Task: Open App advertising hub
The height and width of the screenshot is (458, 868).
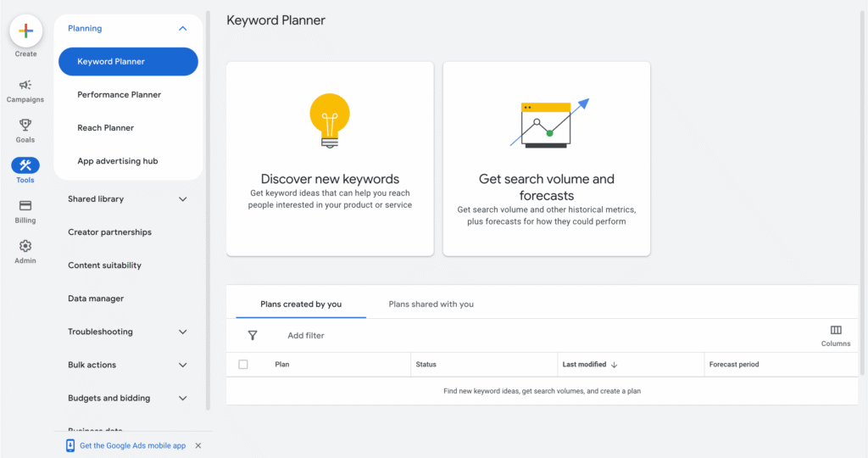Action: click(117, 161)
